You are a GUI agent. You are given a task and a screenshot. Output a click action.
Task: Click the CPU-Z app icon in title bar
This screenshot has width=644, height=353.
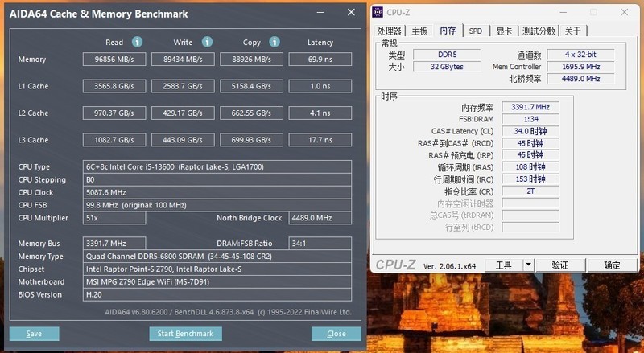pyautogui.click(x=378, y=12)
